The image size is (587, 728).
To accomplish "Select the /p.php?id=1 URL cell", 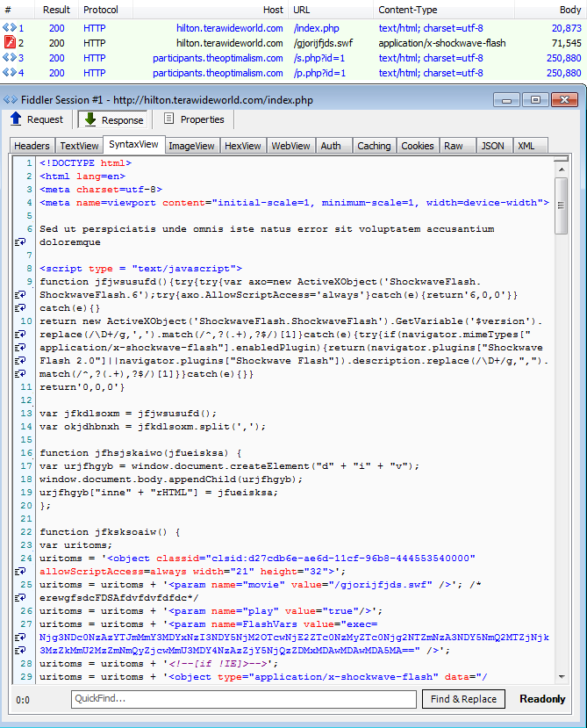I will (319, 73).
